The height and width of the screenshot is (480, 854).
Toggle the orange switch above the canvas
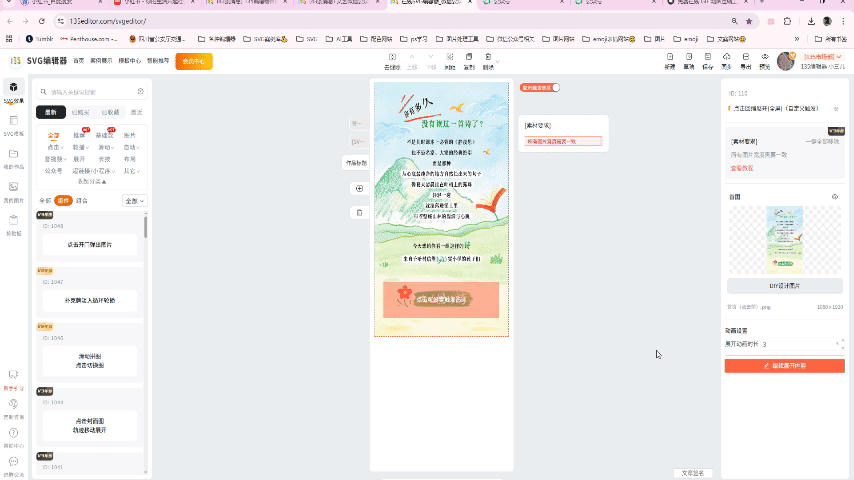coord(539,88)
